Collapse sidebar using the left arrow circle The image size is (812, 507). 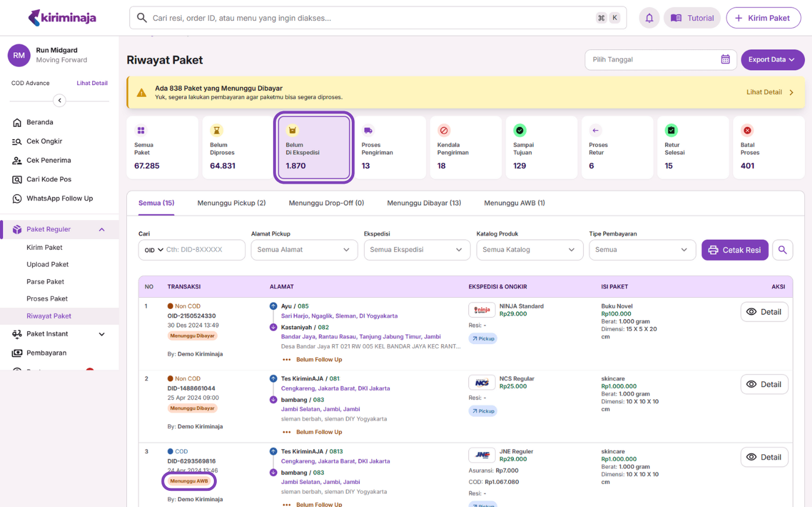tap(59, 100)
